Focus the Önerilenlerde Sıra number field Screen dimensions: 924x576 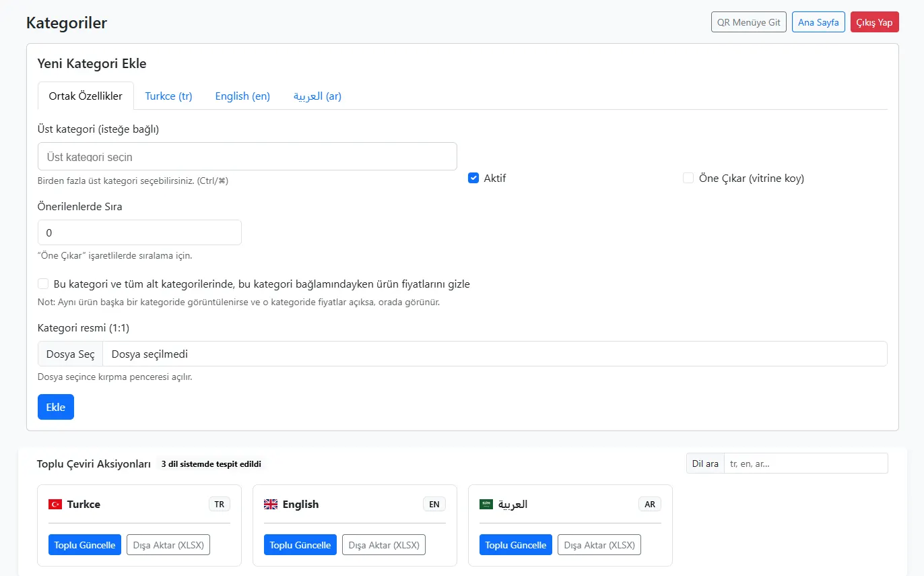pyautogui.click(x=139, y=232)
